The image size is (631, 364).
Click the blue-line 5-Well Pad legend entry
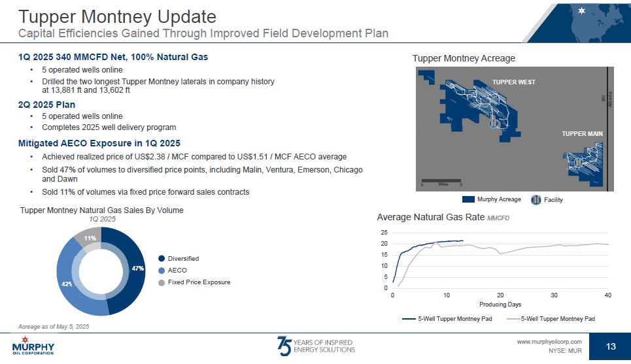coord(448,318)
